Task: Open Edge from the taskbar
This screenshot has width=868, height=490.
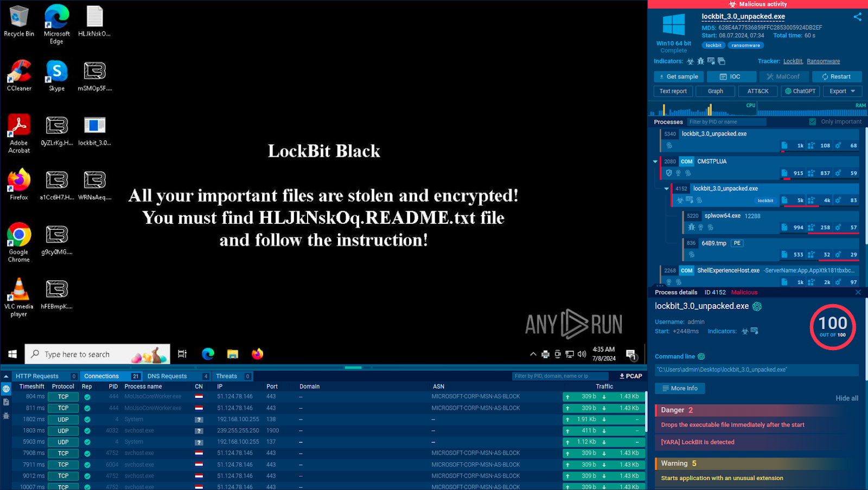Action: tap(208, 354)
